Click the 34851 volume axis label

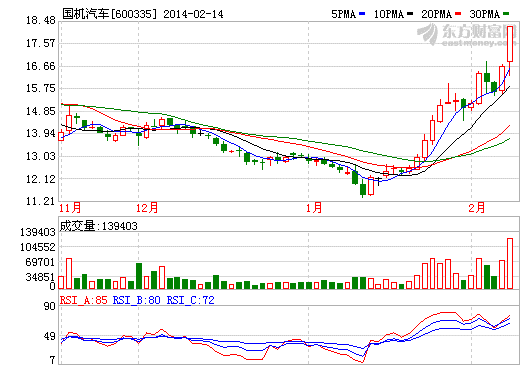click(40, 277)
